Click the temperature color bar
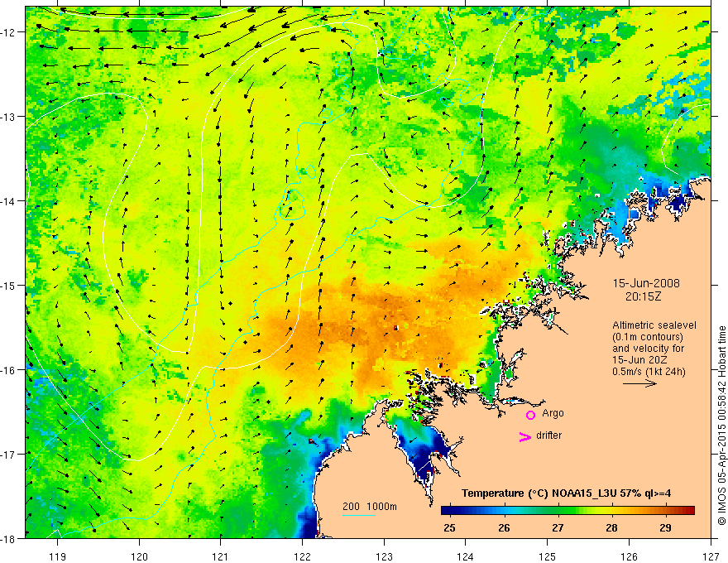Screen dimensions: 728x563 click(568, 510)
